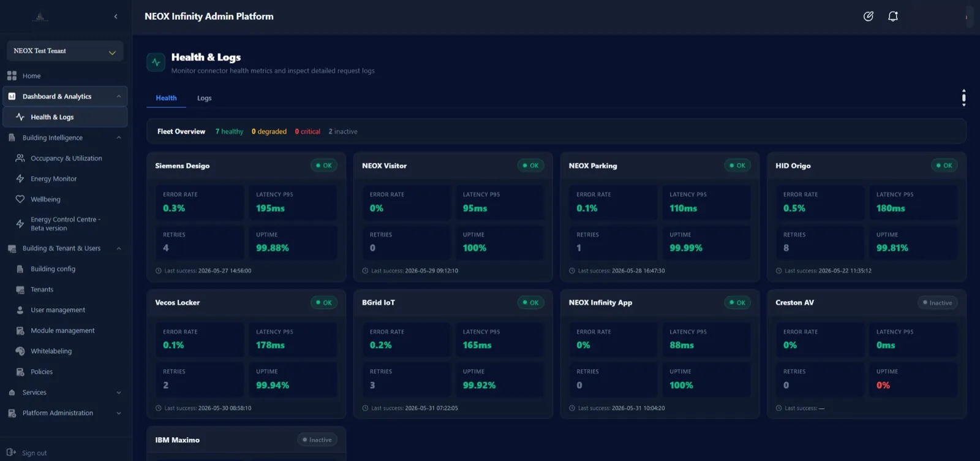980x461 pixels.
Task: Click the Module management icon
Action: point(20,330)
